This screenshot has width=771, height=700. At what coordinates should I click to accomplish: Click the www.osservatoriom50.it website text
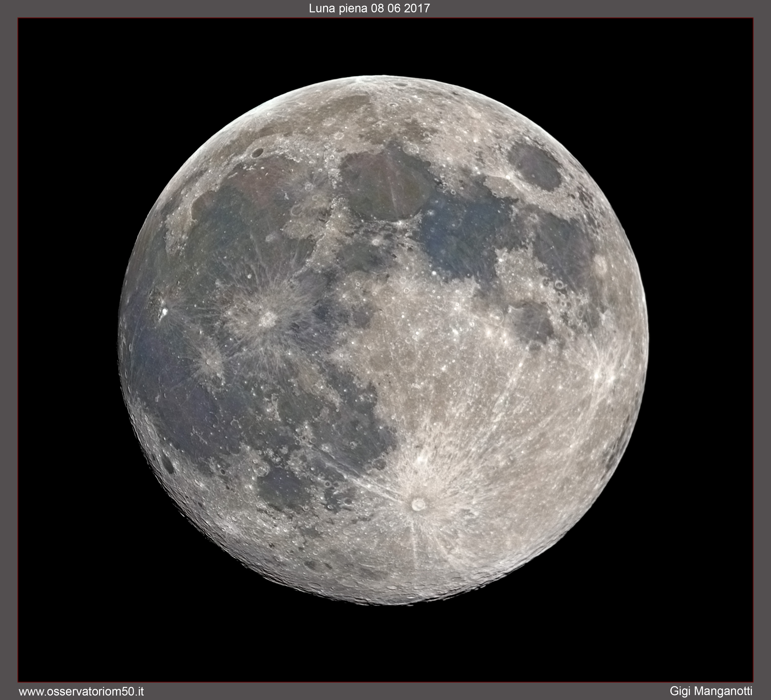click(81, 692)
